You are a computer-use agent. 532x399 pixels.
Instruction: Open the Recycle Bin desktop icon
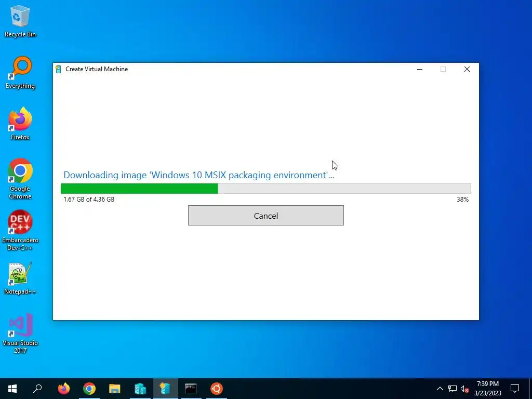[x=20, y=21]
